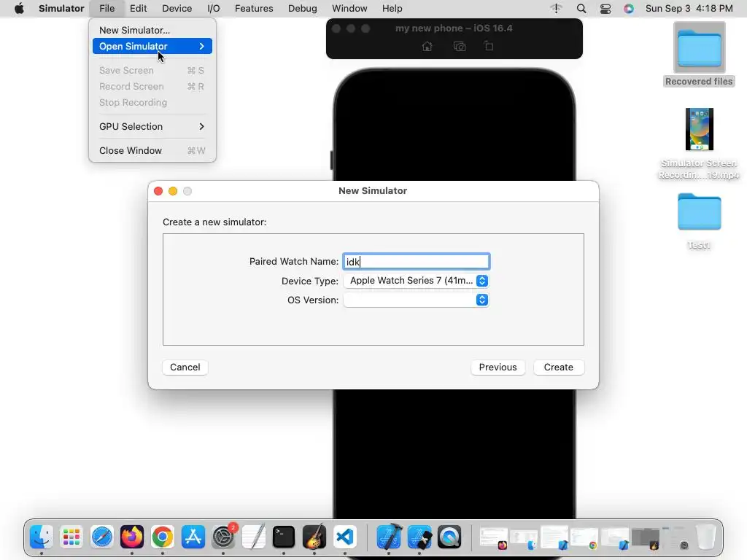
Task: Minimize the New Simulator dialog via yellow button
Action: pos(173,191)
